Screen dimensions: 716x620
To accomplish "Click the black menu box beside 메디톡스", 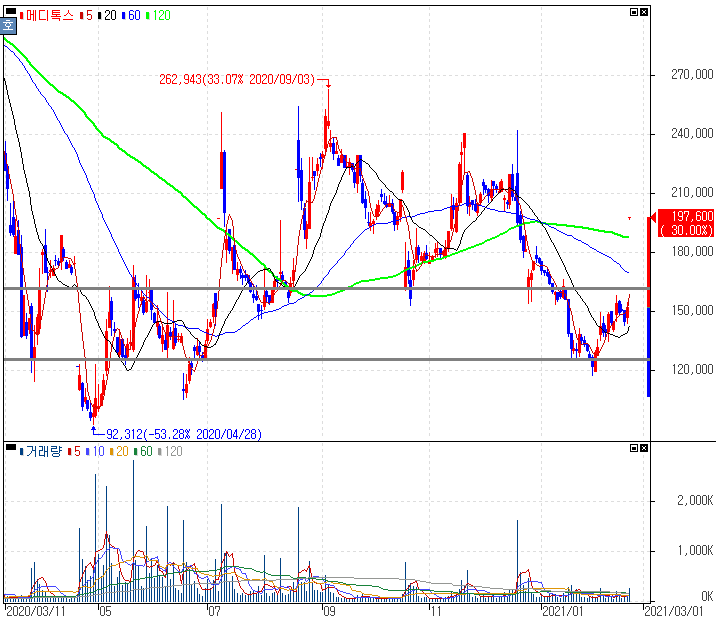I will point(11,11).
